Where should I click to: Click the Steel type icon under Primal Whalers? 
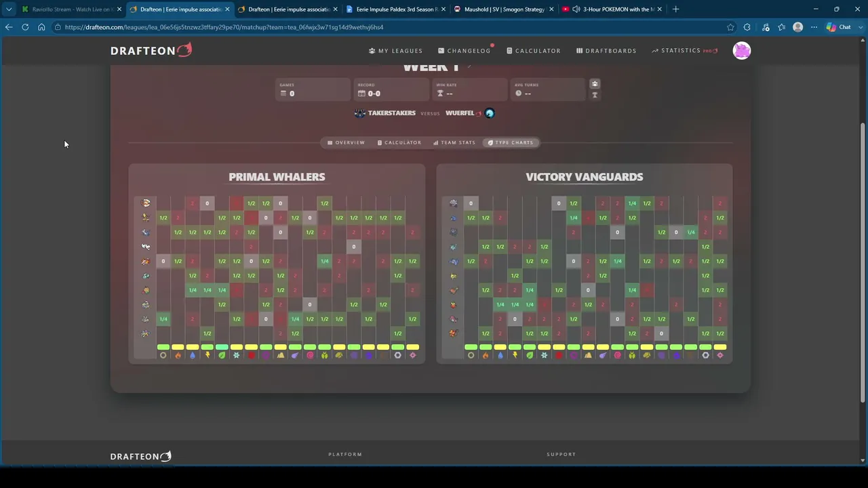coord(398,355)
